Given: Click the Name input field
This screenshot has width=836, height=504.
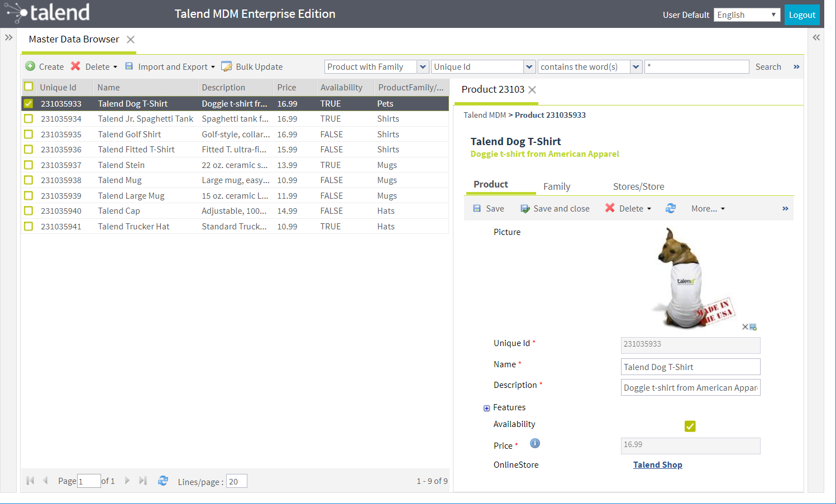Looking at the screenshot, I should tap(690, 367).
